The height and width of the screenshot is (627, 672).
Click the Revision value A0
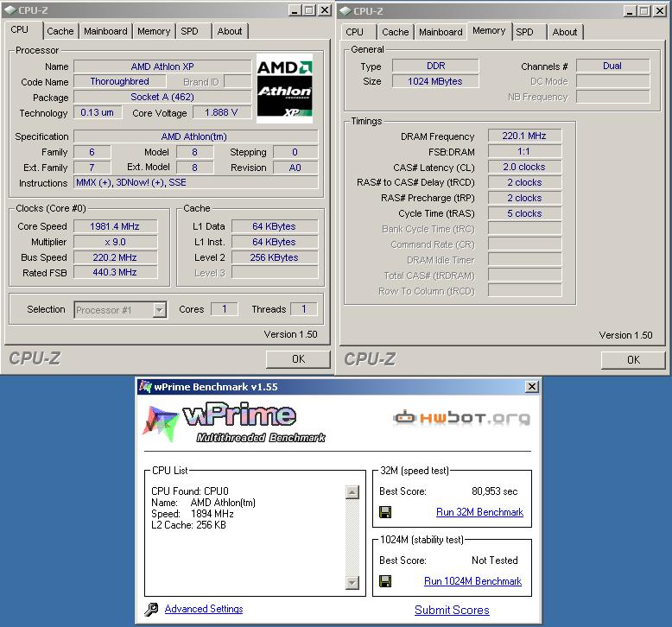[x=295, y=168]
